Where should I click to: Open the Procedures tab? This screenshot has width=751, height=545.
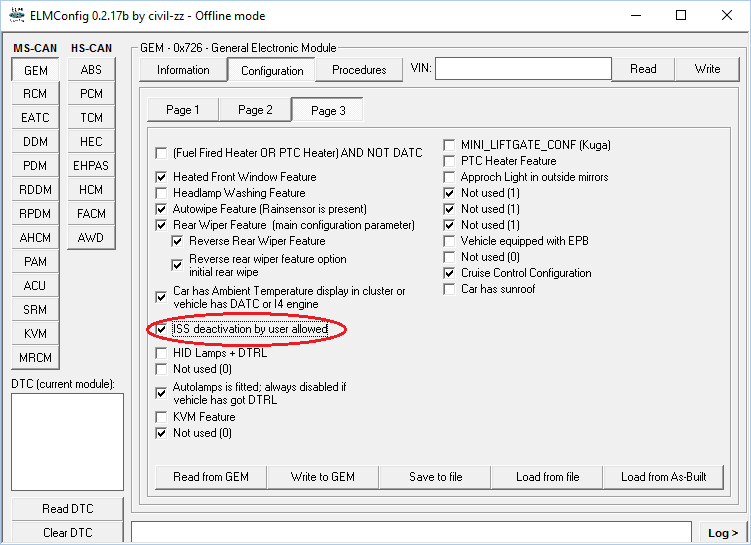click(359, 70)
